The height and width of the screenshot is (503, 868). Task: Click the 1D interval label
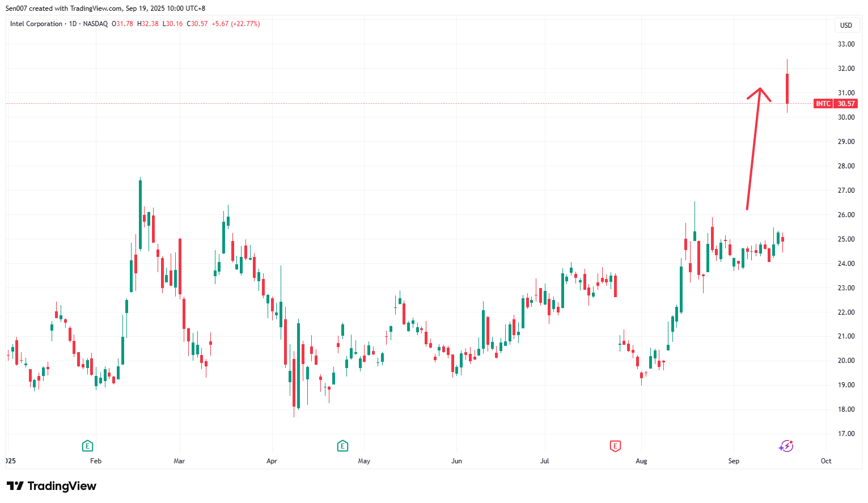(x=73, y=24)
